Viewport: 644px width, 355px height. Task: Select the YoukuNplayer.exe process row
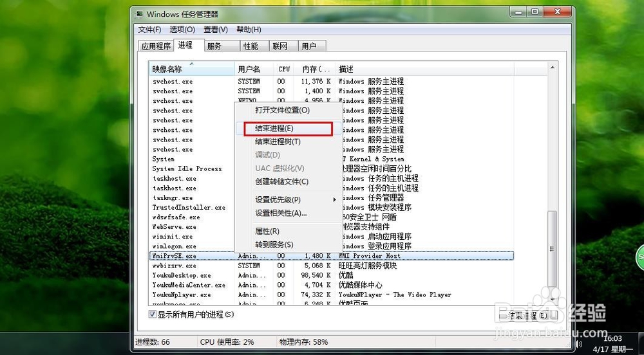point(332,295)
